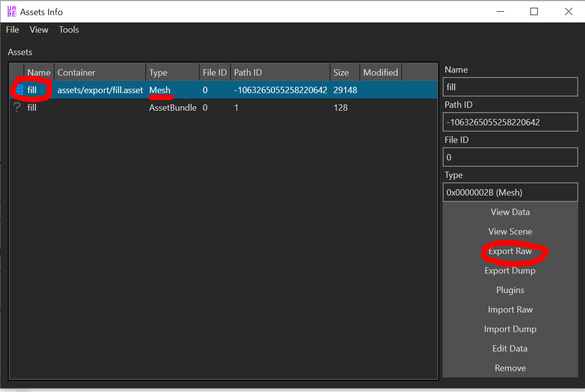
Task: Click the Export Dump button
Action: click(x=510, y=271)
